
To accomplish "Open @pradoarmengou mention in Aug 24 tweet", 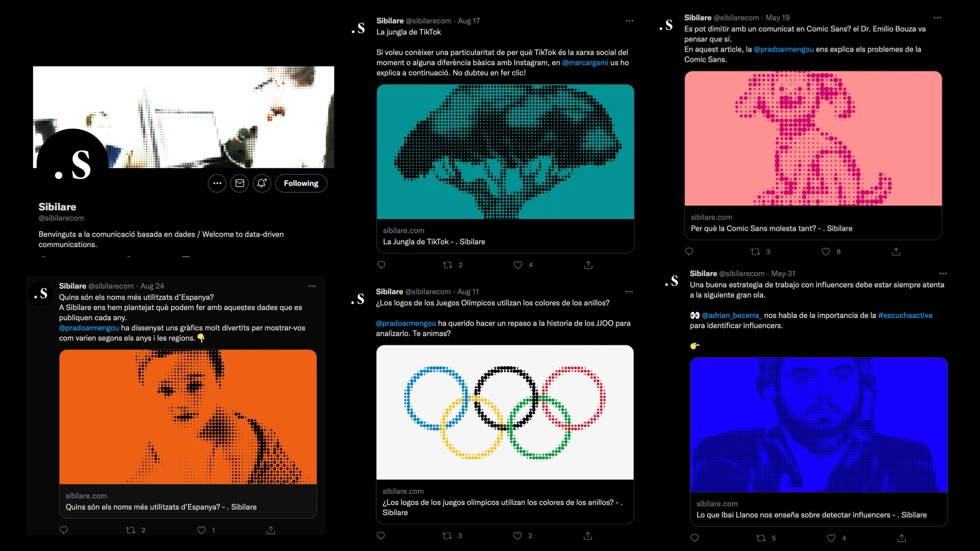I will [89, 328].
